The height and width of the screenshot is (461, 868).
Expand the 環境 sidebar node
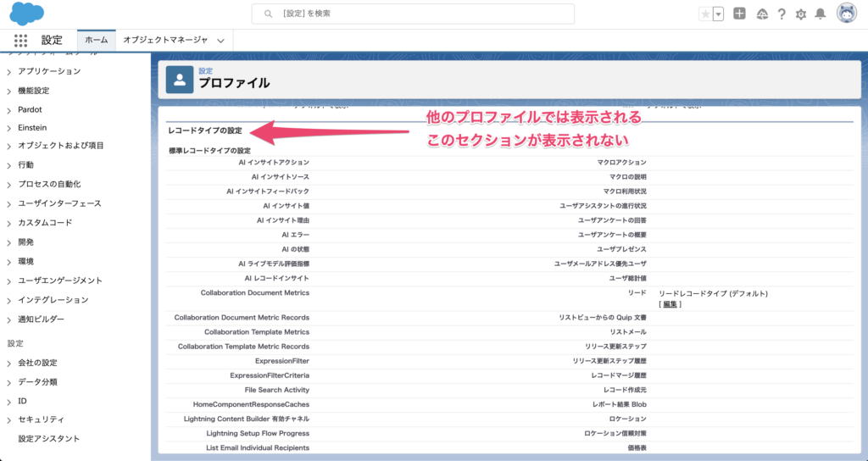8,262
